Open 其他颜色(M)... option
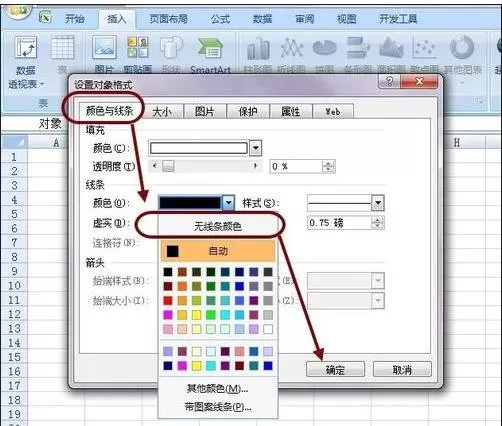502x426 pixels. [217, 388]
